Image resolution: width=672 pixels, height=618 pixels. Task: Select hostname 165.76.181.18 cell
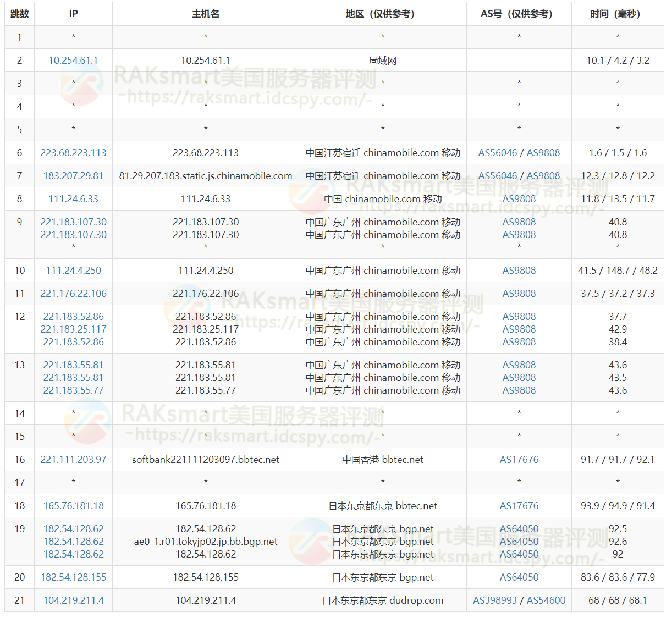click(206, 506)
